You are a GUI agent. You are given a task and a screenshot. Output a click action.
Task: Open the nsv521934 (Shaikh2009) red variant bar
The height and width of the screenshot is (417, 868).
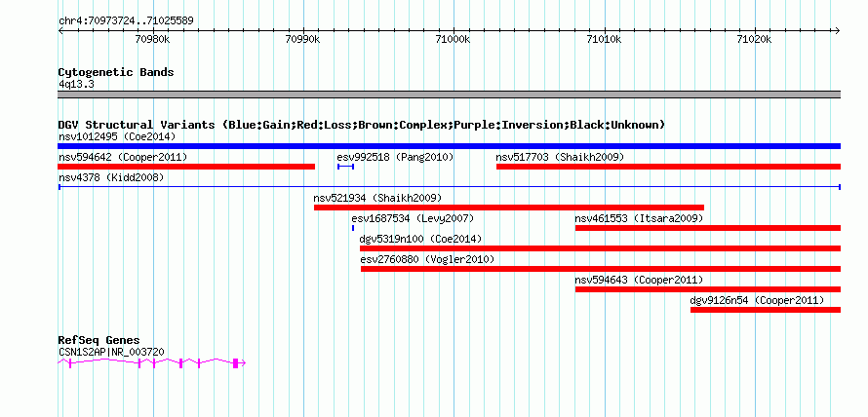509,208
